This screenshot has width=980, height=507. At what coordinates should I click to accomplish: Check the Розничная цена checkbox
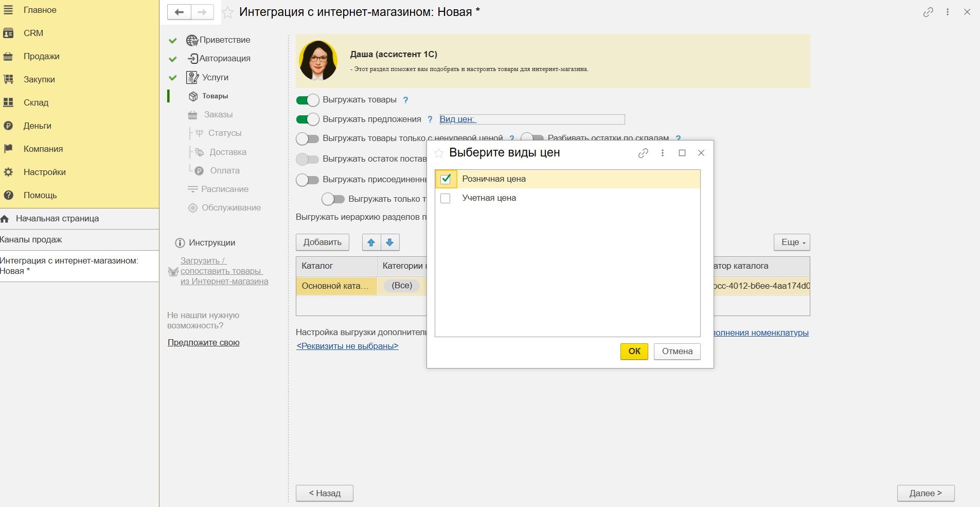(x=446, y=179)
